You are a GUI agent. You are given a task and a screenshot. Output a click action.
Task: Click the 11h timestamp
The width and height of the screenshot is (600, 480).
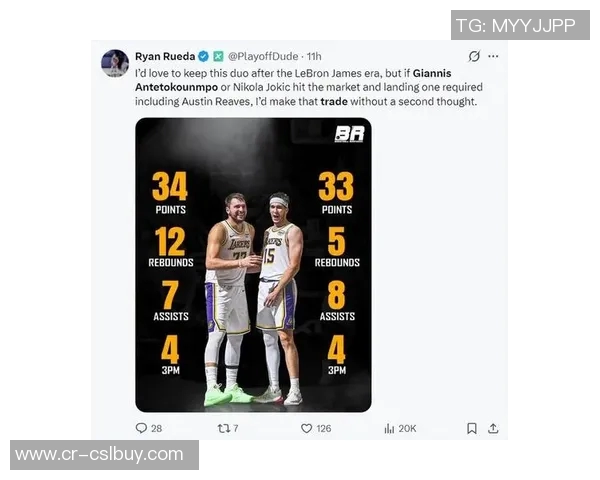[x=314, y=56]
